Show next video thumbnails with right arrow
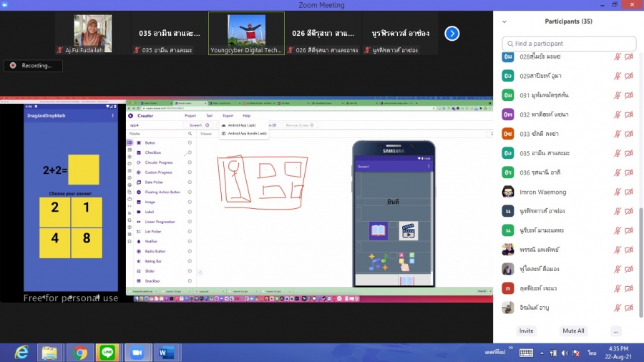This screenshot has width=644, height=362. (x=452, y=33)
